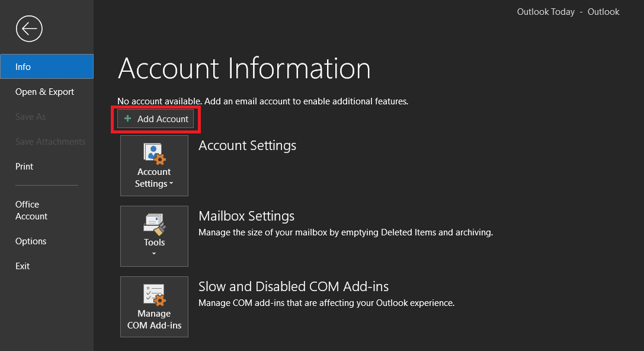The width and height of the screenshot is (644, 351).
Task: Click the 'Manage COM add-ins that are affecting' description
Action: 326,303
